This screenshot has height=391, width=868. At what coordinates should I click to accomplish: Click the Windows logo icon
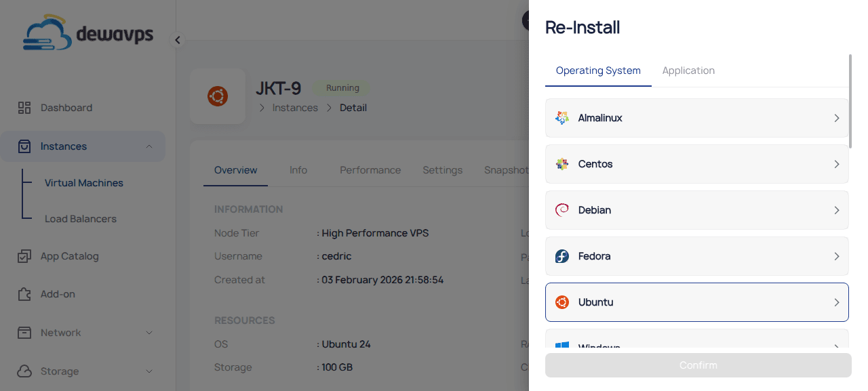click(561, 346)
